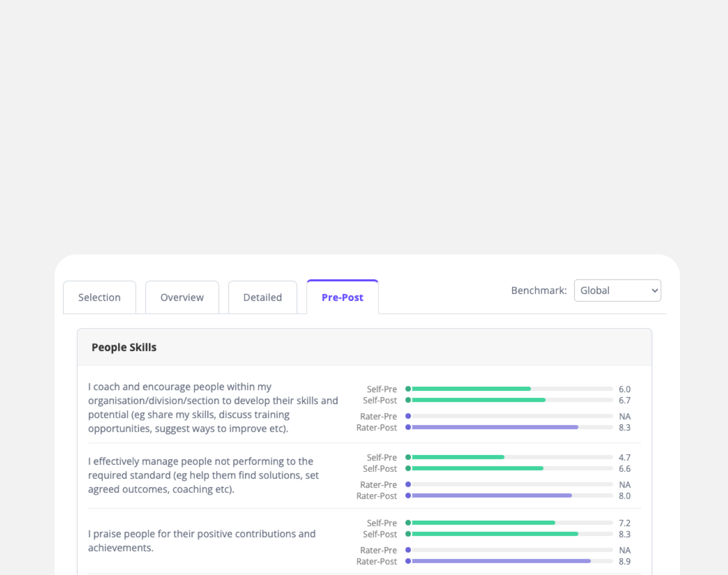Click the Rater-Post bar for the coaching question
Viewport: 728px width, 575px height.
pyautogui.click(x=509, y=427)
